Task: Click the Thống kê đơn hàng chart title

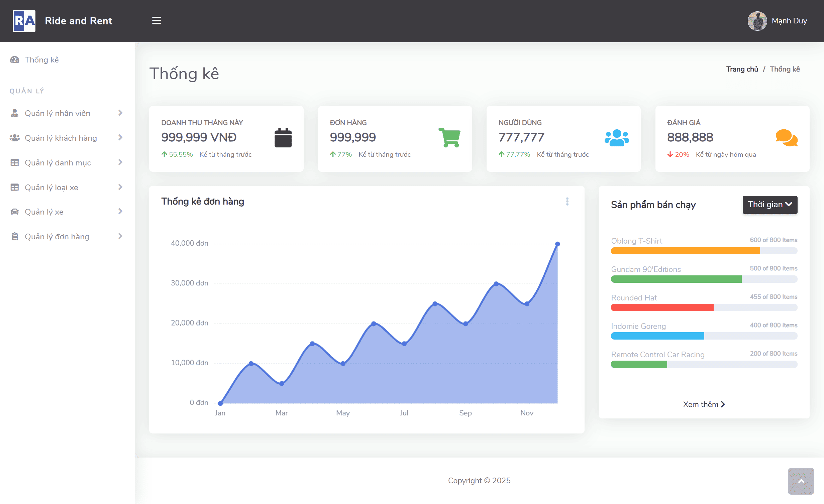Action: (x=203, y=201)
